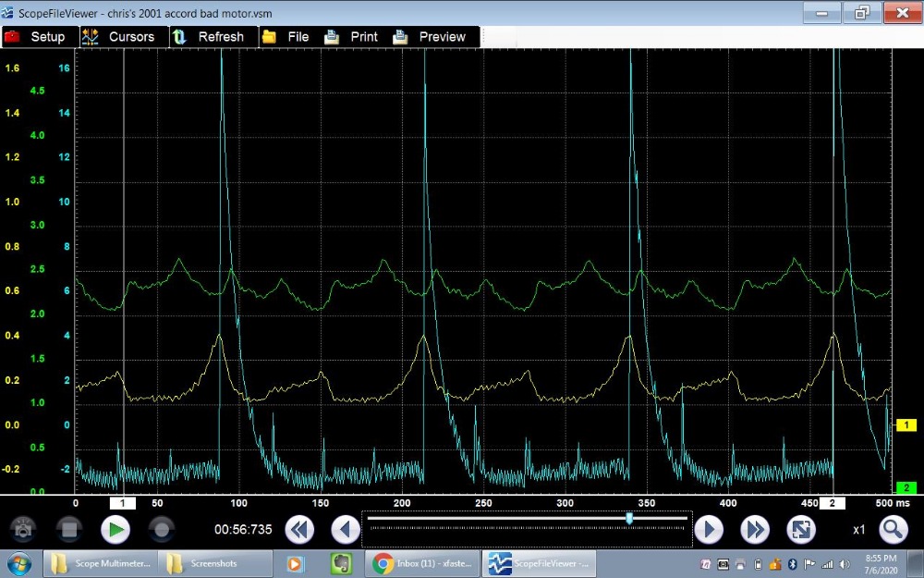Viewport: 924px width, 578px height.
Task: Open the Cursors menu
Action: tap(125, 37)
